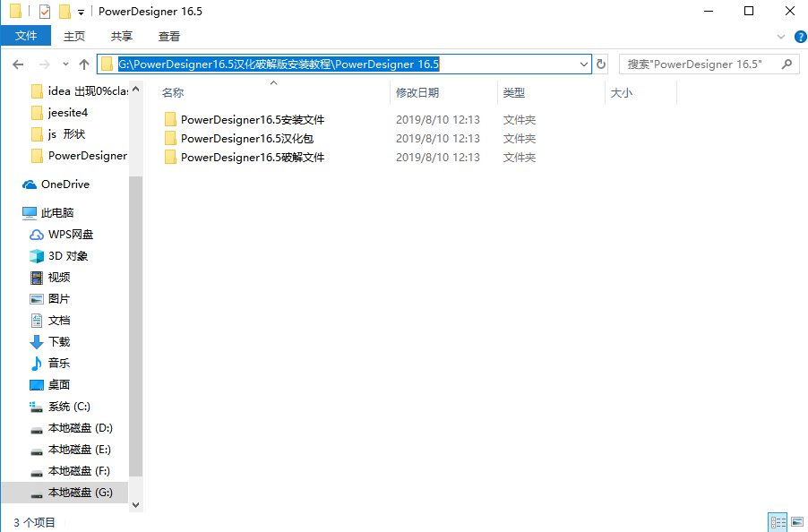Click the navigation pane scrollbar thumb
The image size is (808, 532).
point(136,327)
